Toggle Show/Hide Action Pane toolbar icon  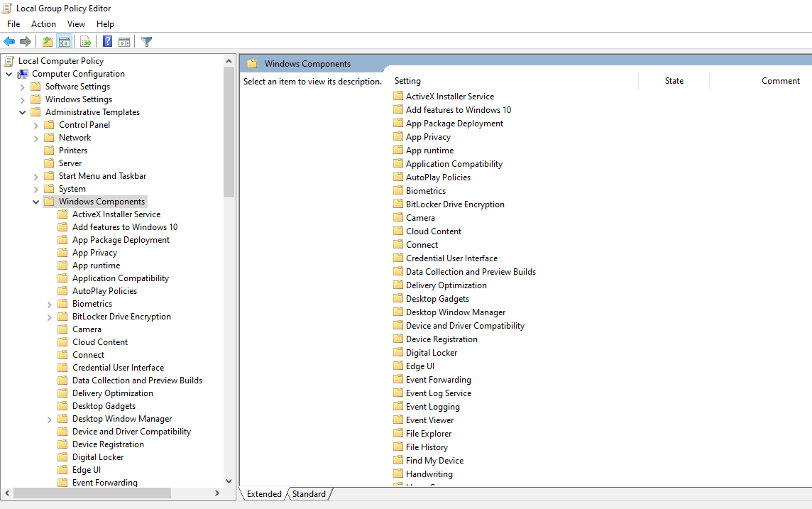[x=124, y=41]
